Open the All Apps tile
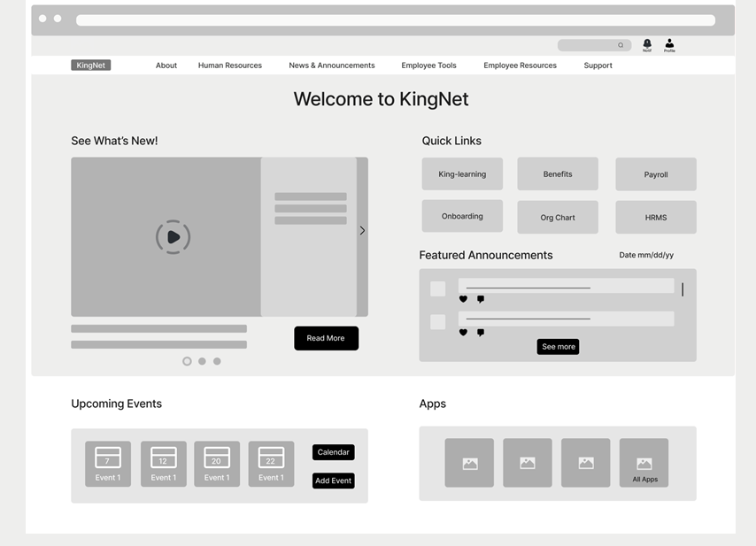This screenshot has height=546, width=756. 644,463
